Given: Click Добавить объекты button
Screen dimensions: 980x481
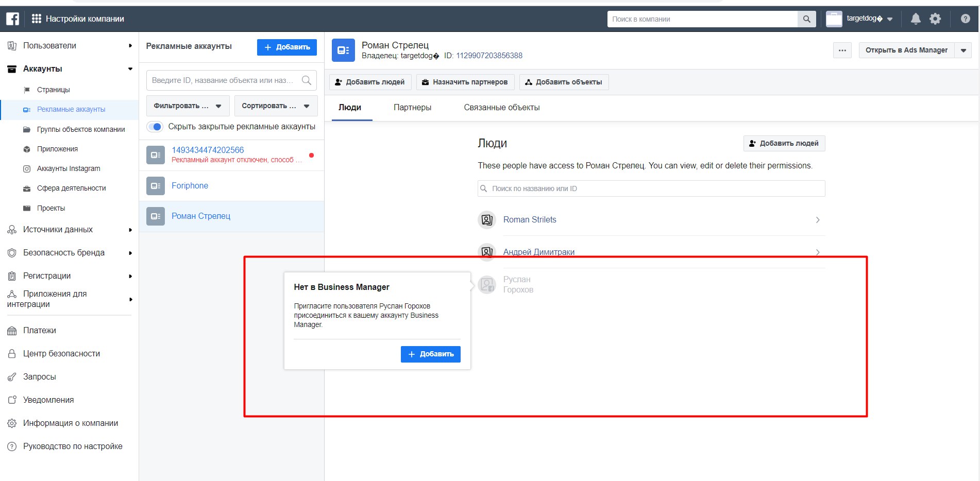Looking at the screenshot, I should (x=564, y=82).
